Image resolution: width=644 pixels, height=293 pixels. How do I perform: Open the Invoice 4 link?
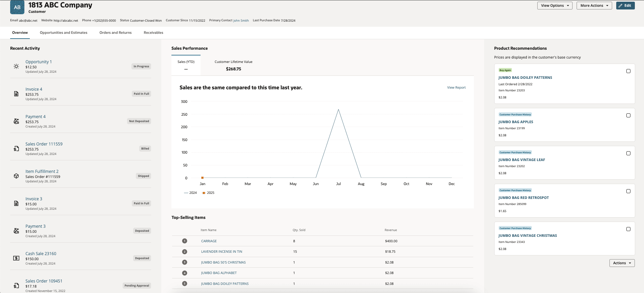click(x=34, y=89)
